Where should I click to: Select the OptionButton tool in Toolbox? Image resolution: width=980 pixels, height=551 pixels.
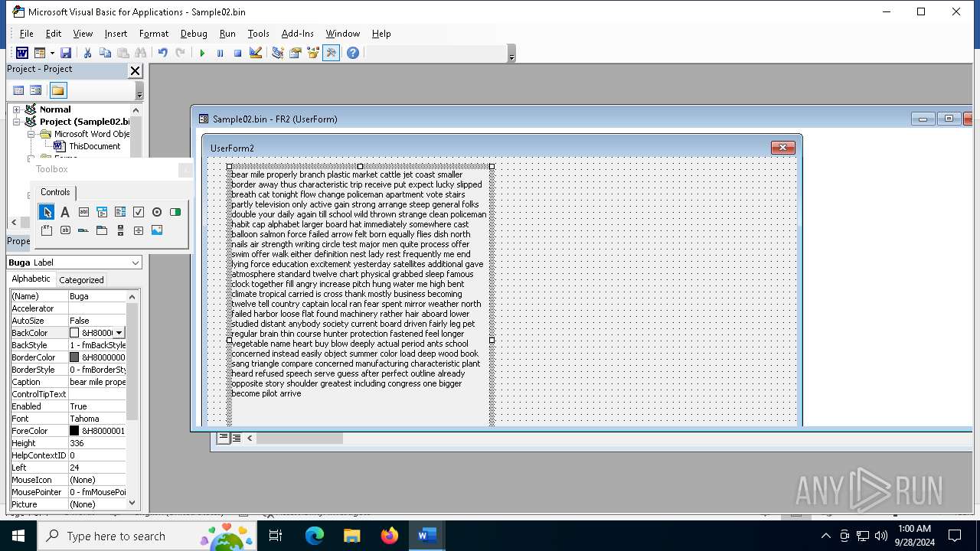[157, 212]
